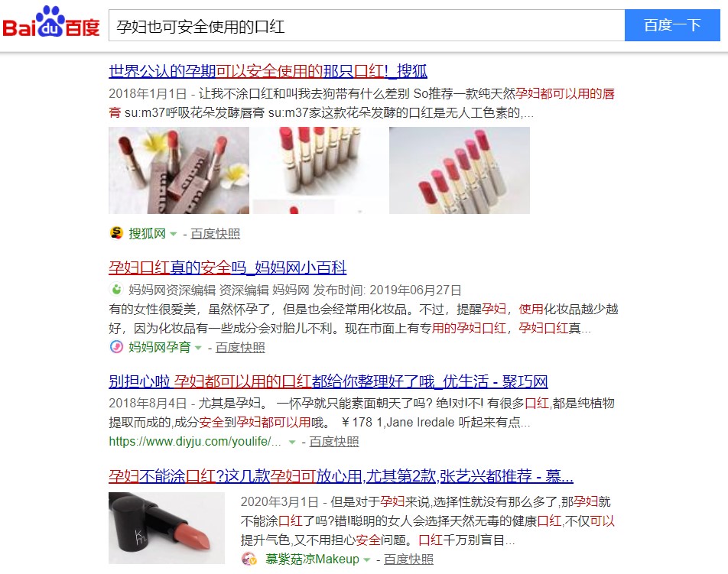Click the green 妈妈网 editor avatar icon
The width and height of the screenshot is (728, 574).
point(116,290)
